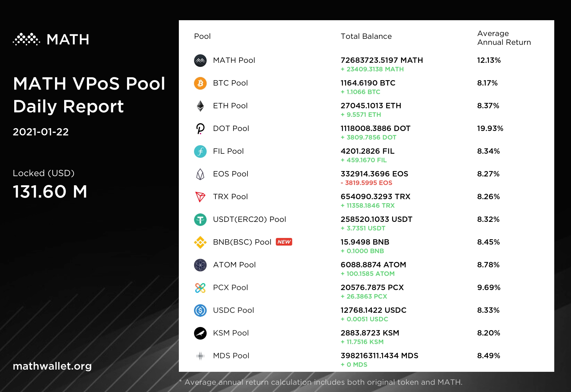Click the MATH Pool logo icon
Image resolution: width=571 pixels, height=392 pixels.
click(200, 61)
